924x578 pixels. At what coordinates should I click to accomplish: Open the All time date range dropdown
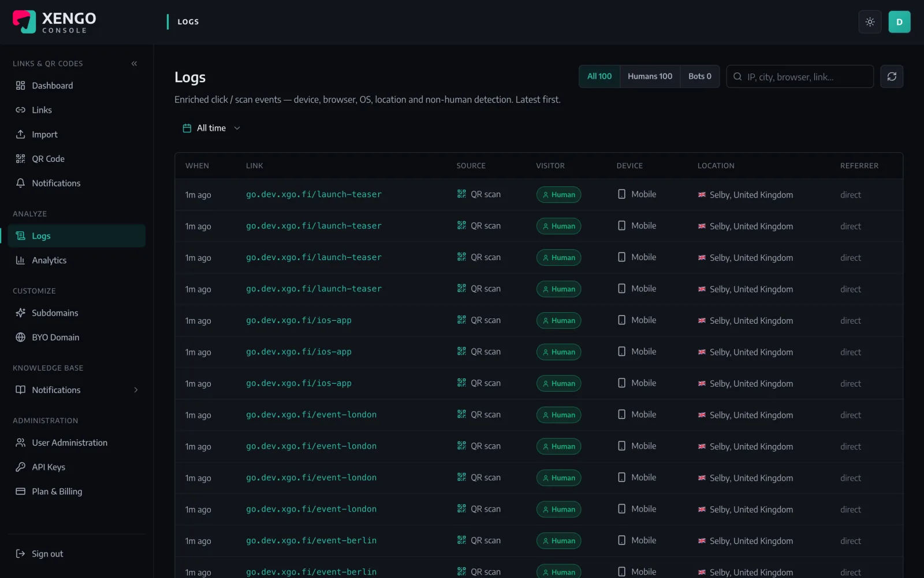[x=211, y=128]
